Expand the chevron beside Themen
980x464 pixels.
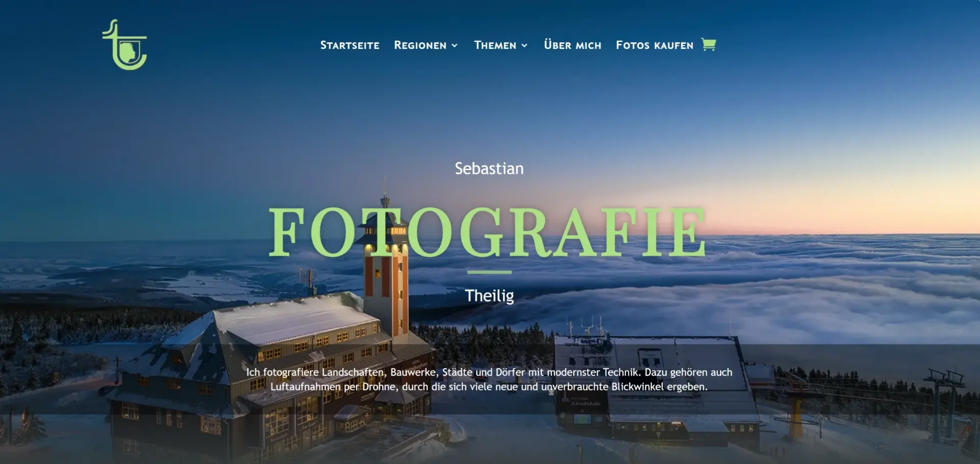coord(524,45)
